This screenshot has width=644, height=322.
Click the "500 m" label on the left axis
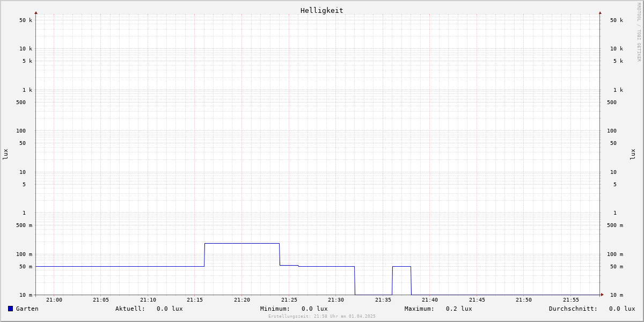24,225
